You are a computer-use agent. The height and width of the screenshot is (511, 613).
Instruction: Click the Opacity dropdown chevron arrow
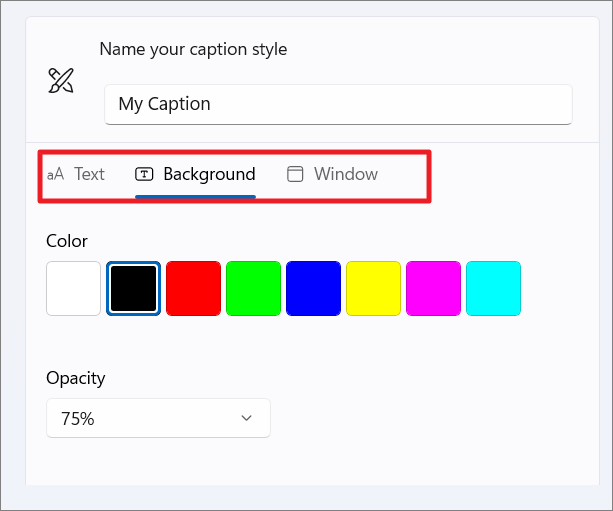246,418
